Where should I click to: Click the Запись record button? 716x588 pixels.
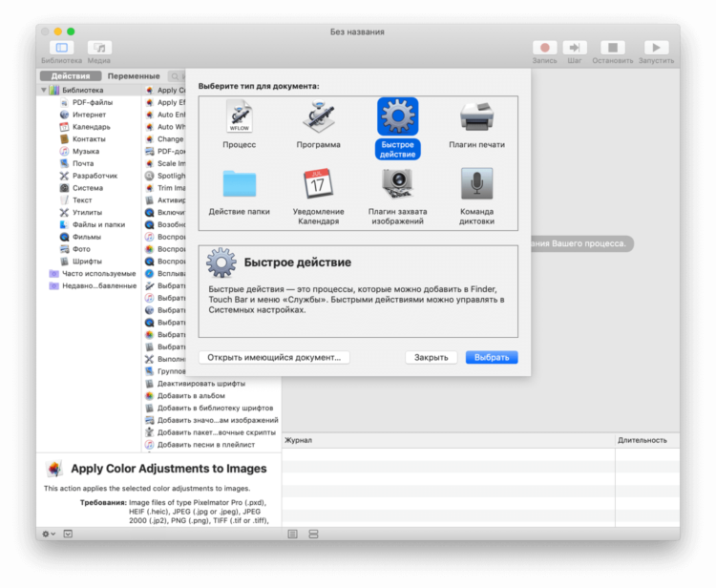[x=544, y=48]
